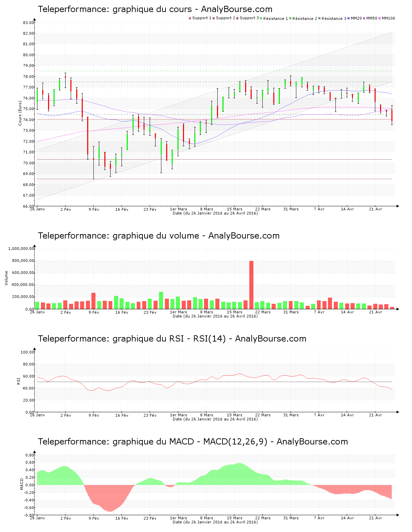Click the Résistance 1 legend color swatch
The width and height of the screenshot is (412, 532).
point(261,18)
